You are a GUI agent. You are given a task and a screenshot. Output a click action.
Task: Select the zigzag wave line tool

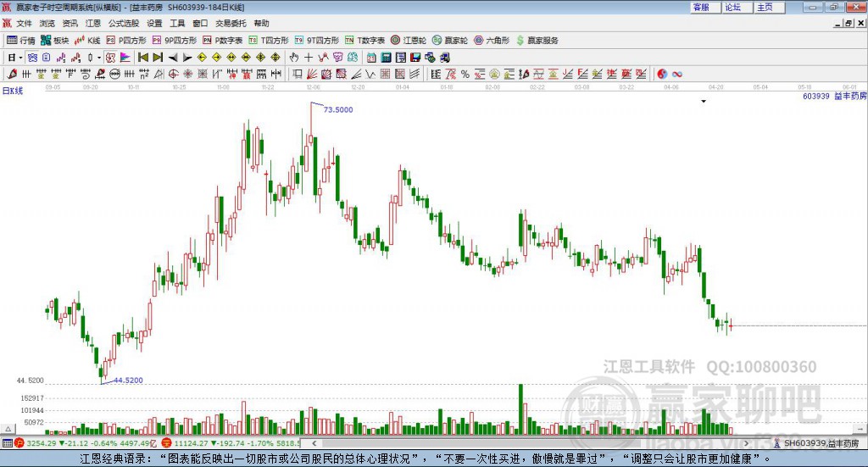[x=370, y=74]
